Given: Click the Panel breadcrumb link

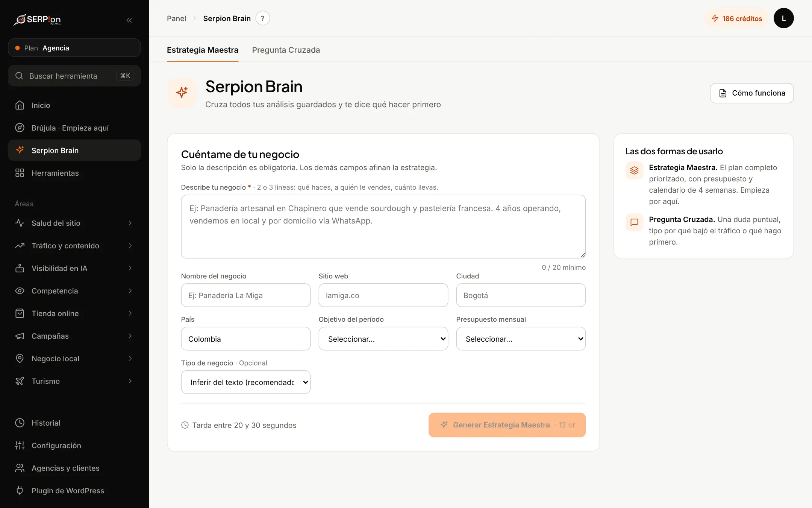Looking at the screenshot, I should click(x=176, y=18).
